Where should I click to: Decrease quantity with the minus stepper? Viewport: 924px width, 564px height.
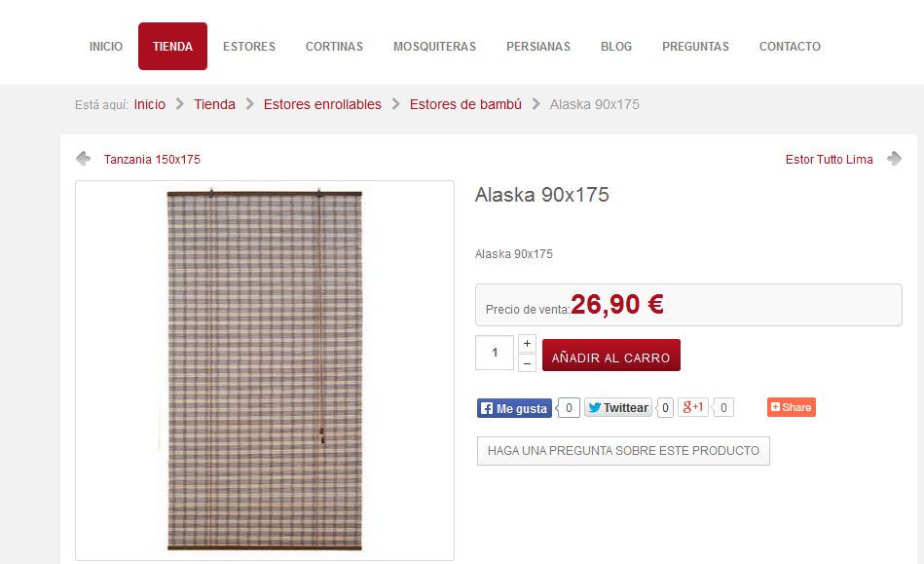pos(527,363)
